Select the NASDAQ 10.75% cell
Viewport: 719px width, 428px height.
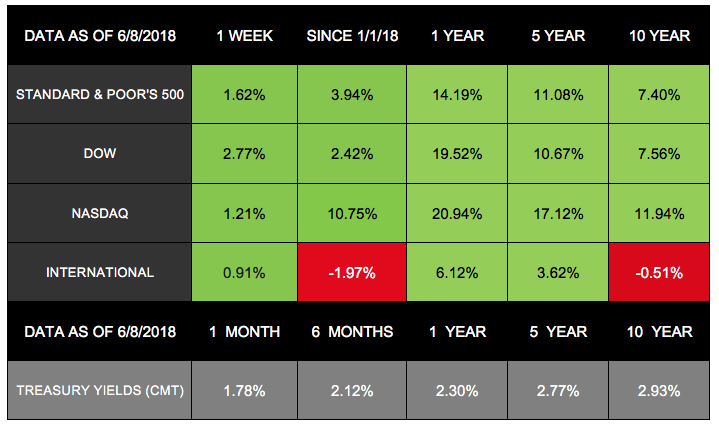[351, 212]
